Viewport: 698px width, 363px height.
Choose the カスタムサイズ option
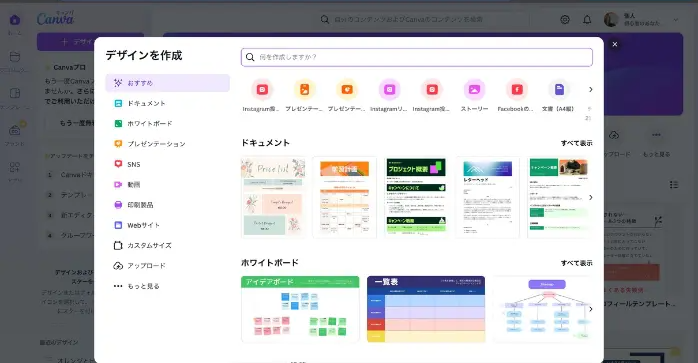coord(167,245)
